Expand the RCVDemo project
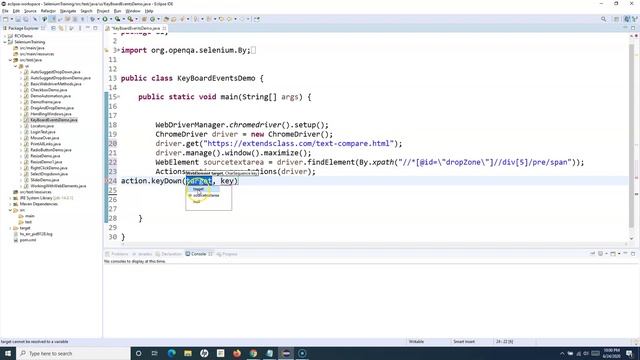This screenshot has width=640, height=360. [5, 36]
